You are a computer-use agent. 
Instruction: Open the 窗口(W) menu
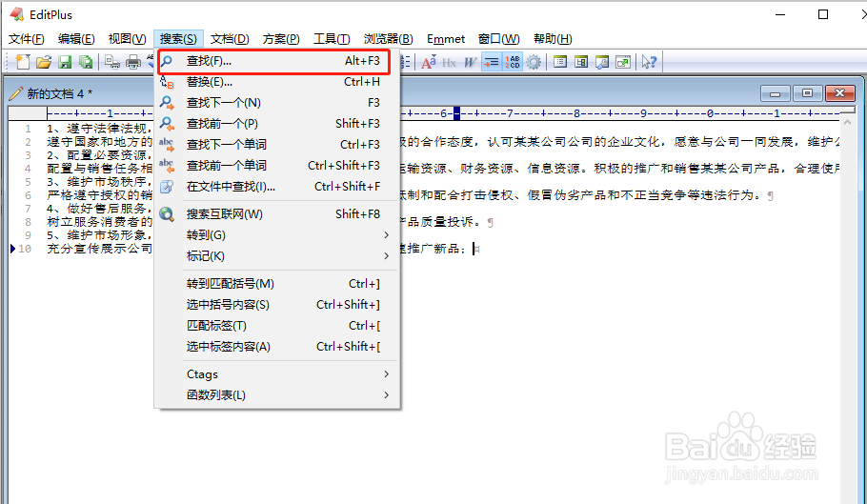(498, 39)
